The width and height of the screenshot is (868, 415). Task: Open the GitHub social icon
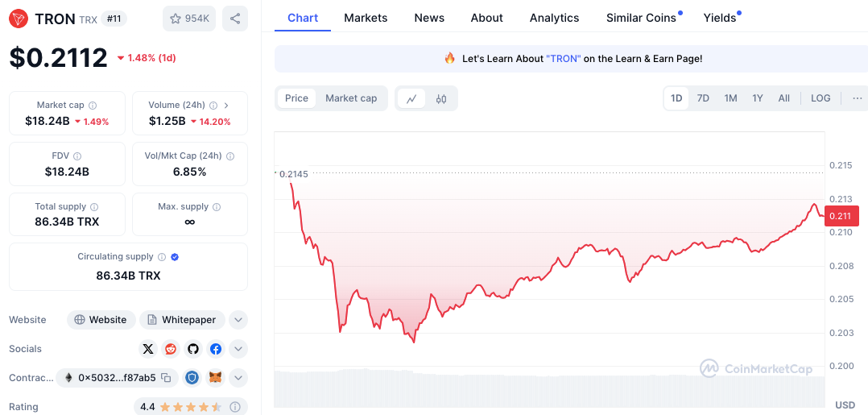pos(193,349)
